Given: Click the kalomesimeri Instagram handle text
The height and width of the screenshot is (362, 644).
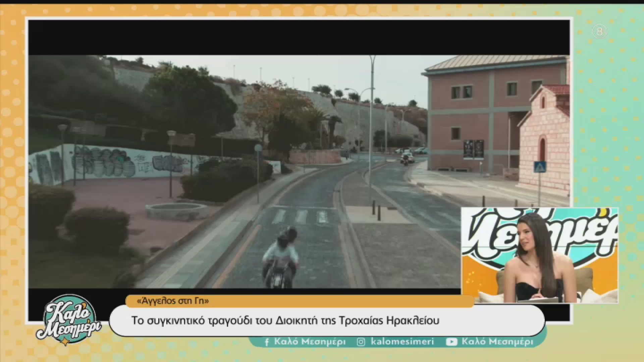Looking at the screenshot, I should point(402,342).
